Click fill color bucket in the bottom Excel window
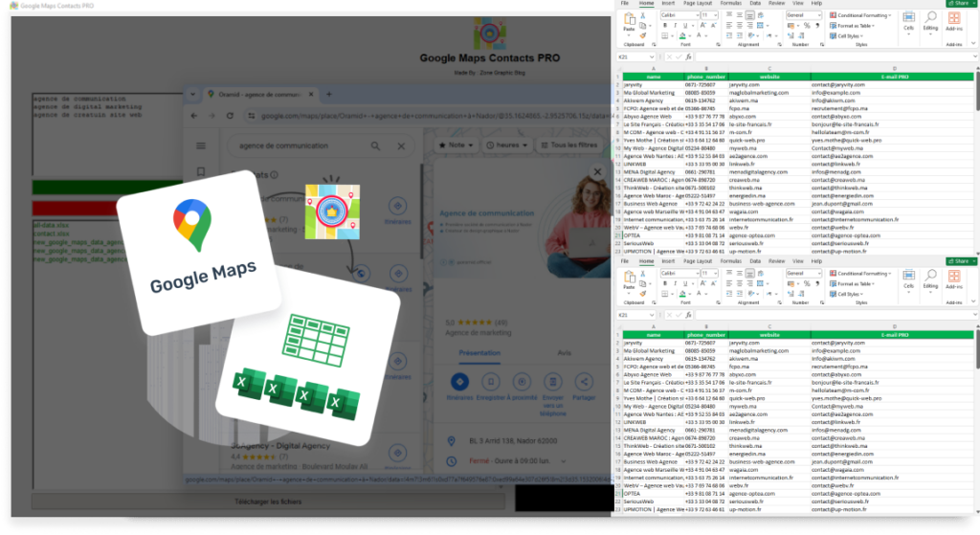 pos(682,294)
